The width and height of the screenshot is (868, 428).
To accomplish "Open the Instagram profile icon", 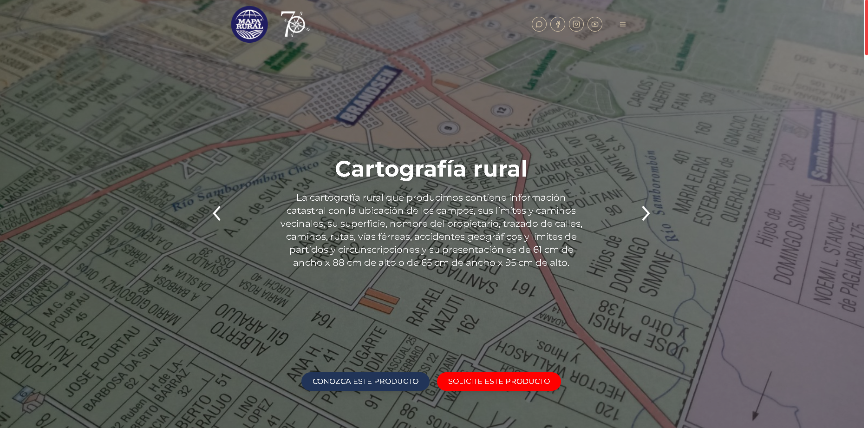I will click(x=576, y=24).
